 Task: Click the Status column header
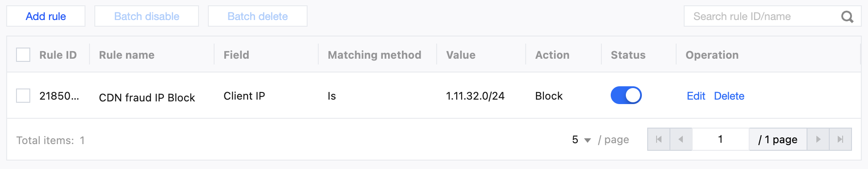pos(628,55)
